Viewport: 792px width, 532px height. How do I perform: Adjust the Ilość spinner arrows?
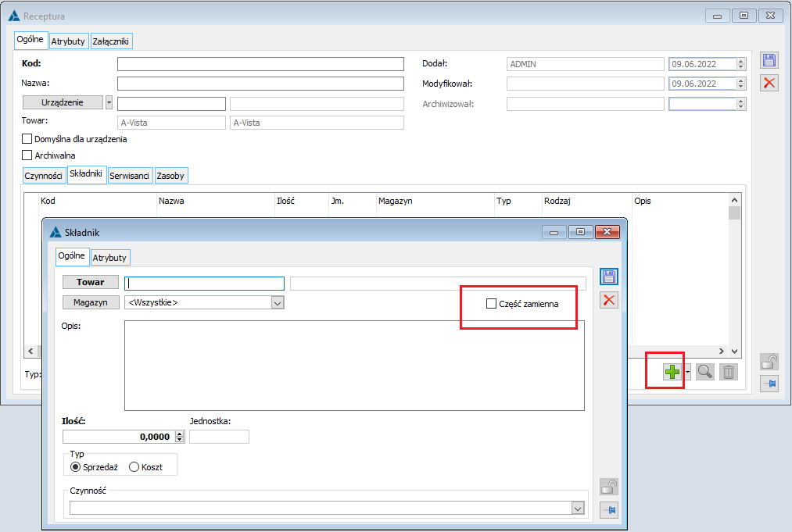coord(180,437)
